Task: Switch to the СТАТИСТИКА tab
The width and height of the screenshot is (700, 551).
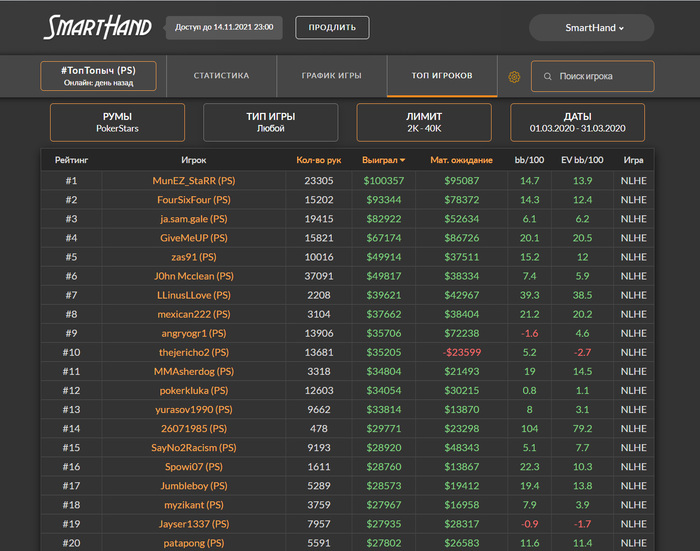Action: click(221, 76)
